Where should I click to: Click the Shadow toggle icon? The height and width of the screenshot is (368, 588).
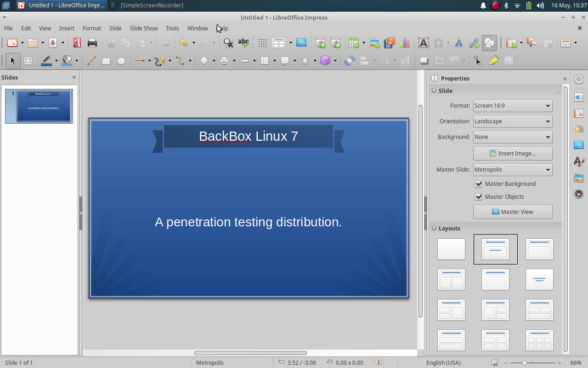click(424, 61)
